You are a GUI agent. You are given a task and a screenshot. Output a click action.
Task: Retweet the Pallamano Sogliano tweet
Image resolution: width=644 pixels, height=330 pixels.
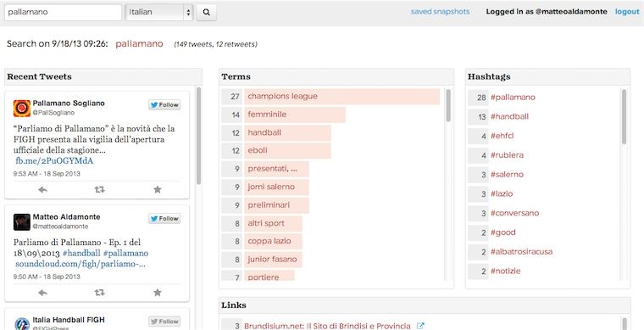click(x=100, y=189)
